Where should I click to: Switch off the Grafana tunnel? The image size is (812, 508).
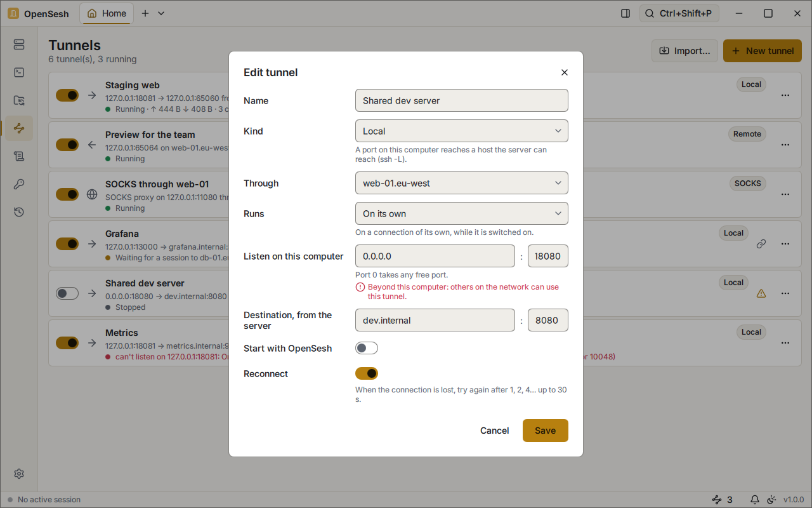67,244
